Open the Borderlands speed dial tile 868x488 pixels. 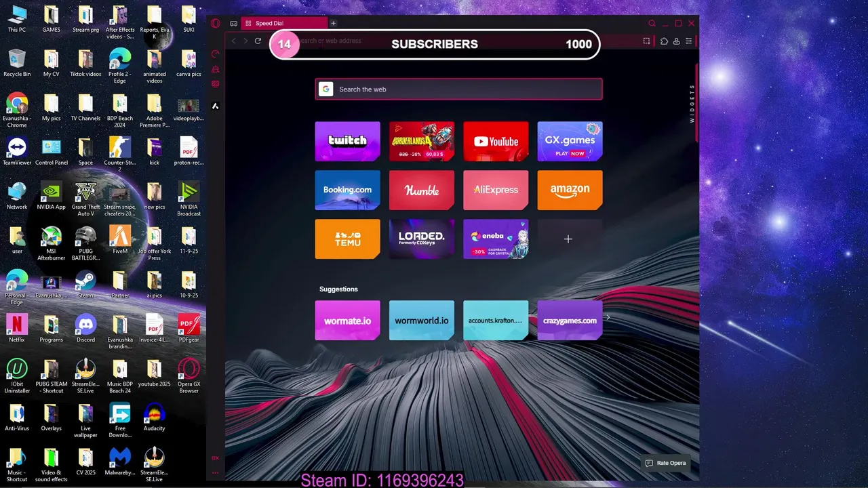tap(422, 141)
